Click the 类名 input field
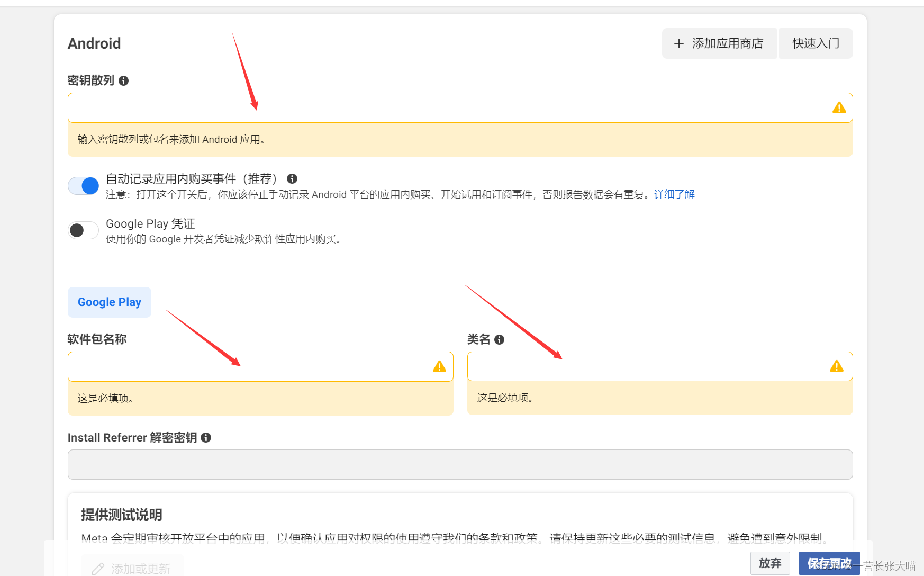Screen dimensions: 924x576 point(635,366)
